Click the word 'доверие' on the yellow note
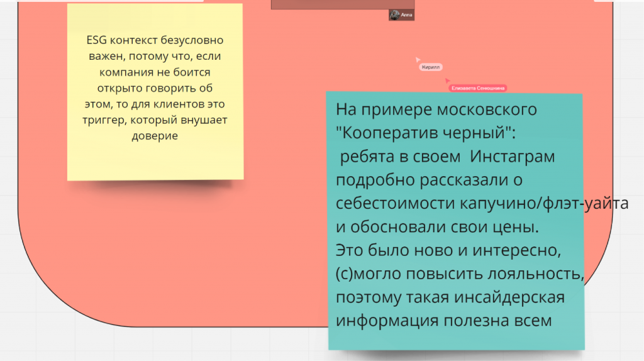 (155, 136)
